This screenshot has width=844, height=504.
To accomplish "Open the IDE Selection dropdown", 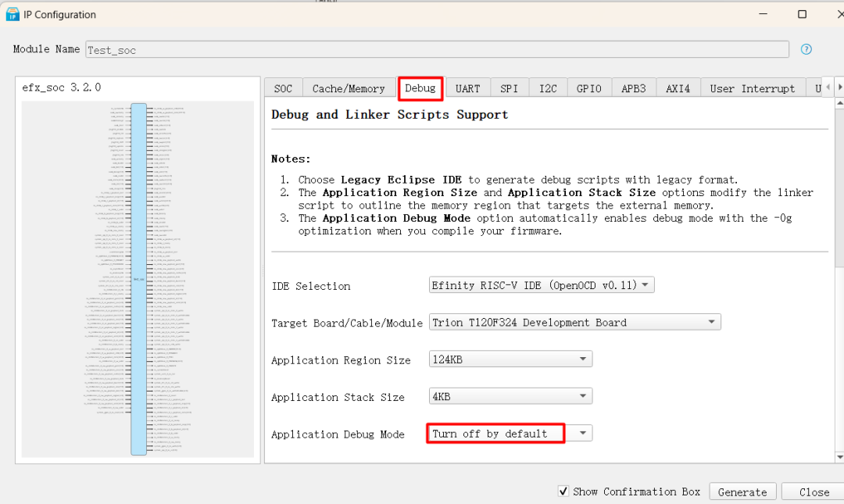I will tap(542, 285).
